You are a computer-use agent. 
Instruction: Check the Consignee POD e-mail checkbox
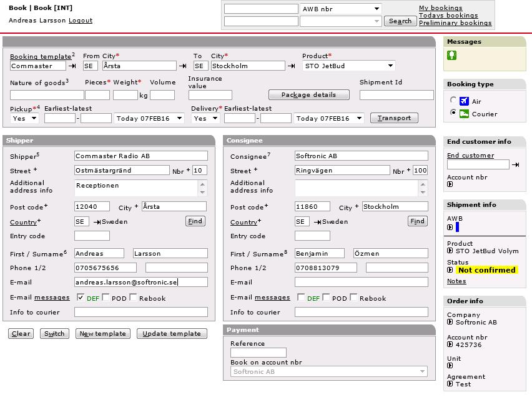326,297
